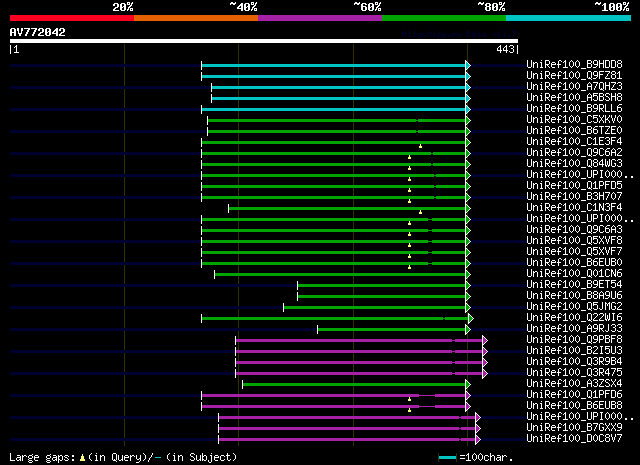
Task: Click the green ~80% identity color segment
Action: (x=444, y=18)
